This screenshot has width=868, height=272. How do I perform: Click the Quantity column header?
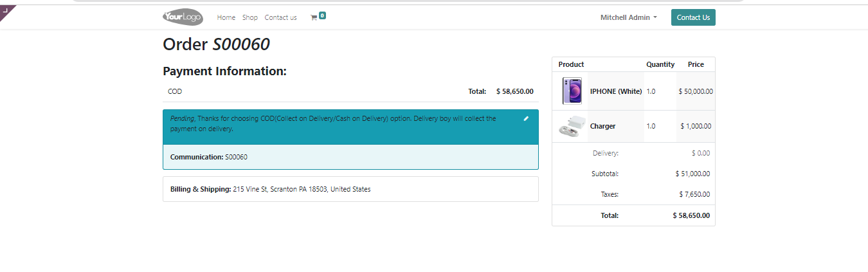point(660,64)
